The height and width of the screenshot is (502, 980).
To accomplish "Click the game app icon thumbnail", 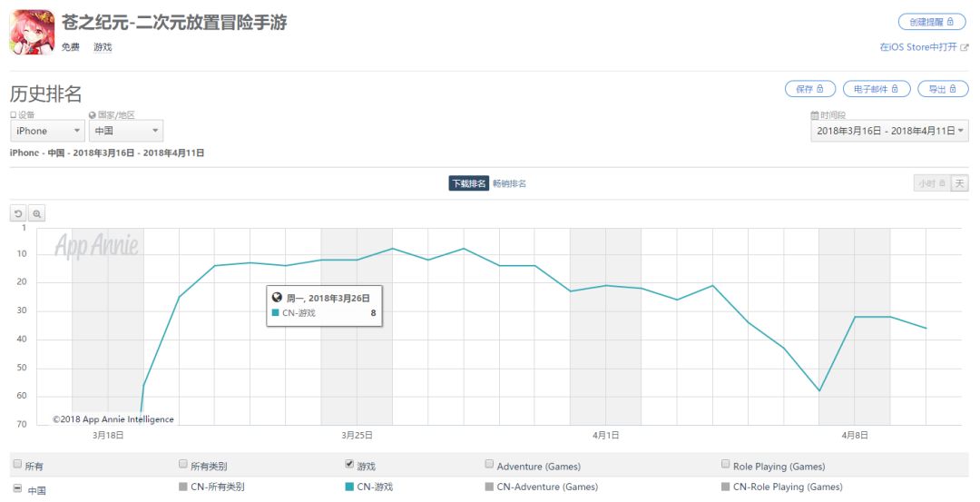I will pos(33,33).
